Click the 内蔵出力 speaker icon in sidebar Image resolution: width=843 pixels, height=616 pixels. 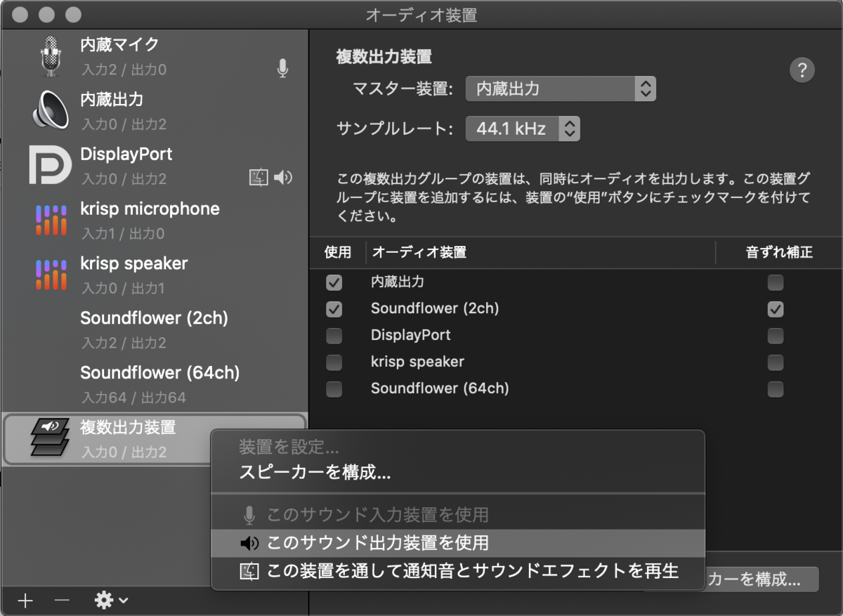point(51,110)
